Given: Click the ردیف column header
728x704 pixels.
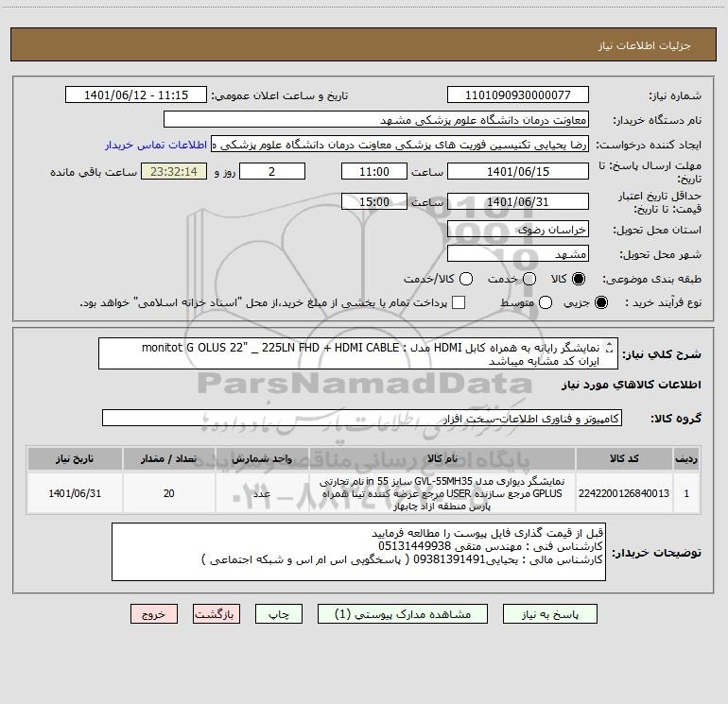Looking at the screenshot, I should coord(686,458).
